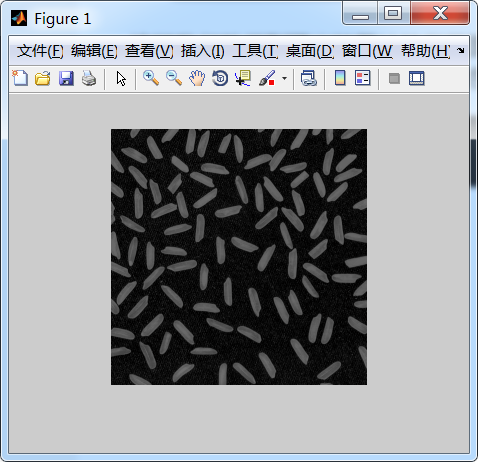
Task: Enable the Rotate 3D tool
Action: point(220,79)
